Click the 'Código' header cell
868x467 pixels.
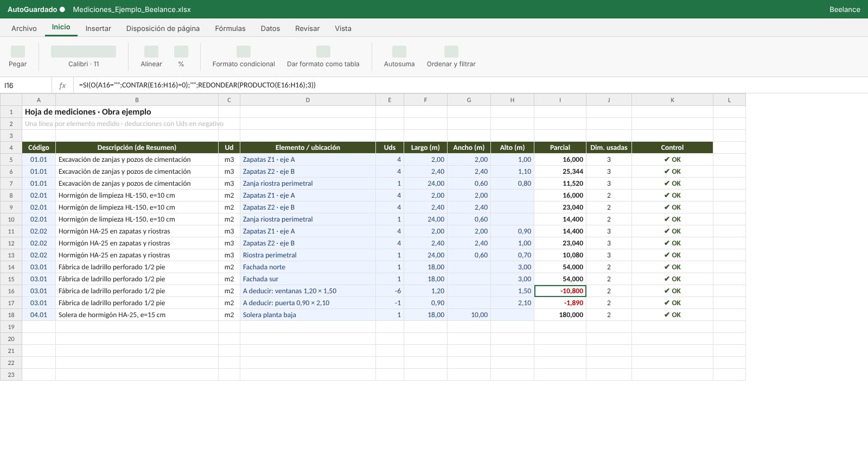click(39, 148)
